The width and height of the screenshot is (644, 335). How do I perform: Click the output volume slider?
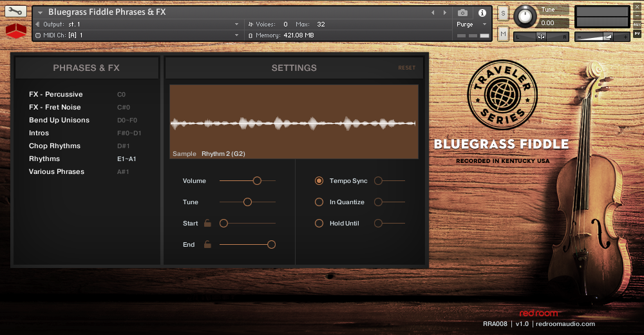(x=602, y=37)
